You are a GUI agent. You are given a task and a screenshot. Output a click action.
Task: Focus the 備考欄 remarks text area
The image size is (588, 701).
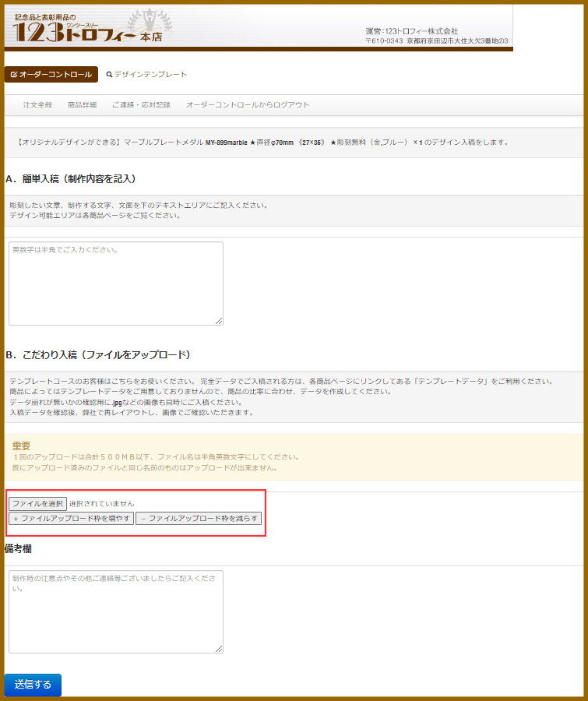[x=115, y=611]
